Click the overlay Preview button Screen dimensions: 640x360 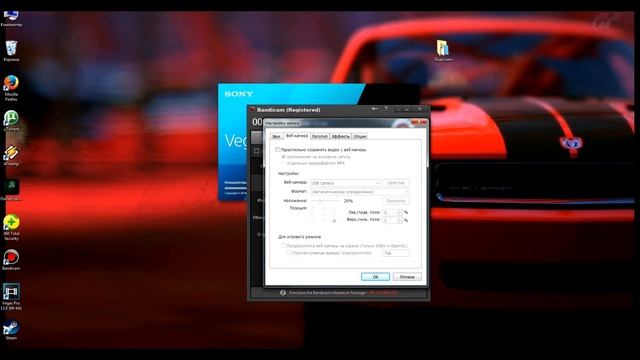(395, 201)
